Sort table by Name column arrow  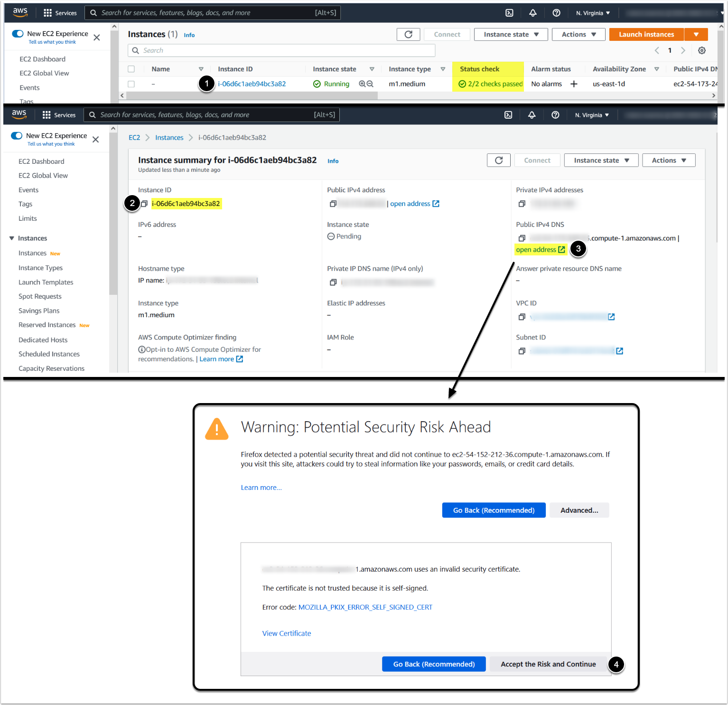(201, 69)
